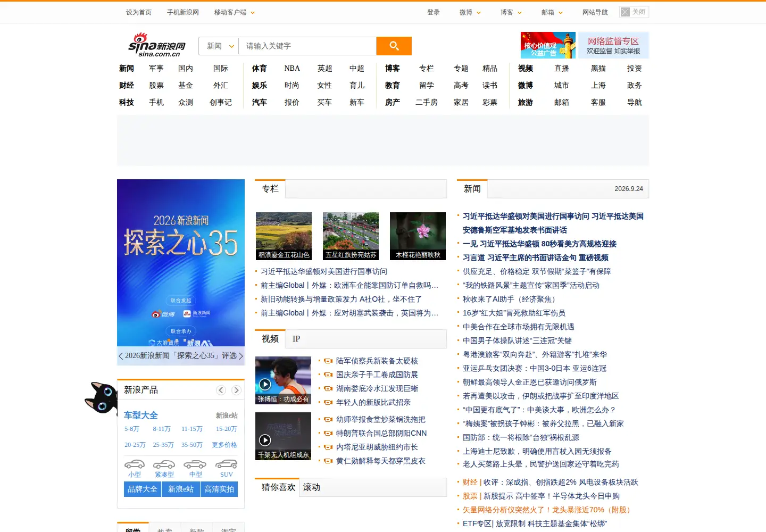
Task: Play the 千架无人机组成东 video thumbnail
Action: point(283,436)
